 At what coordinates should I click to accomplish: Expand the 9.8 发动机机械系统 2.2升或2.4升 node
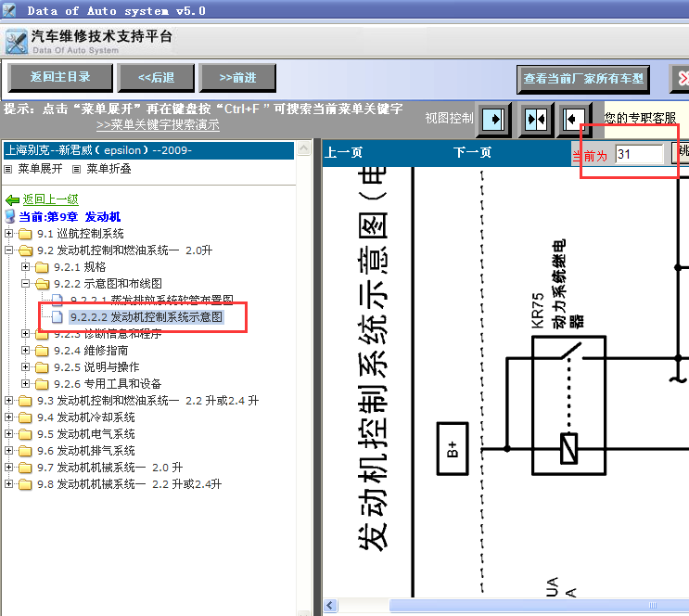click(x=8, y=484)
